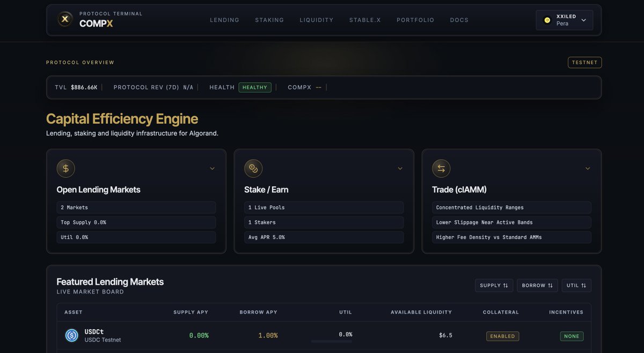Click the COMPX -- price stat
This screenshot has height=353, width=644.
(x=305, y=87)
